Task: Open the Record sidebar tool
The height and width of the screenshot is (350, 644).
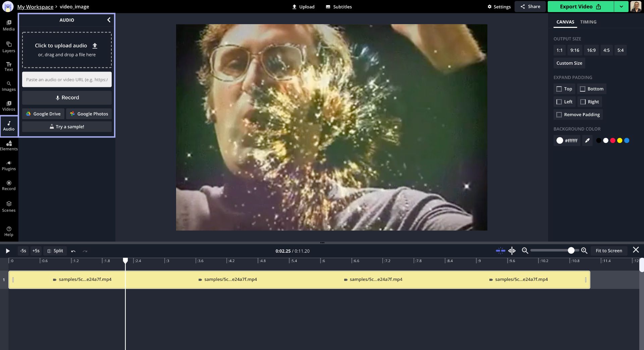Action: [x=9, y=185]
